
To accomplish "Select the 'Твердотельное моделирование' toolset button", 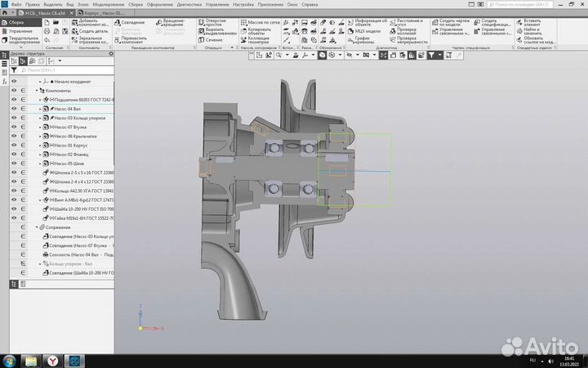I will pyautogui.click(x=24, y=40).
